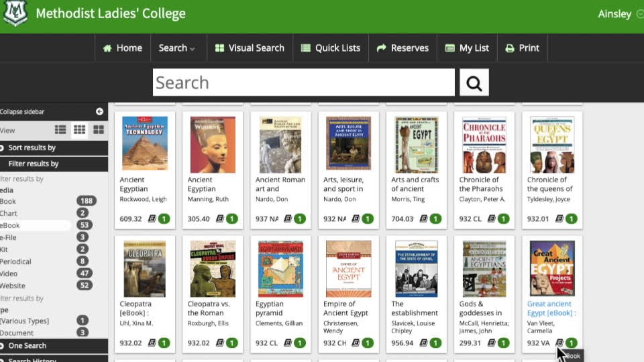Expand the Sort results by section

tap(32, 147)
